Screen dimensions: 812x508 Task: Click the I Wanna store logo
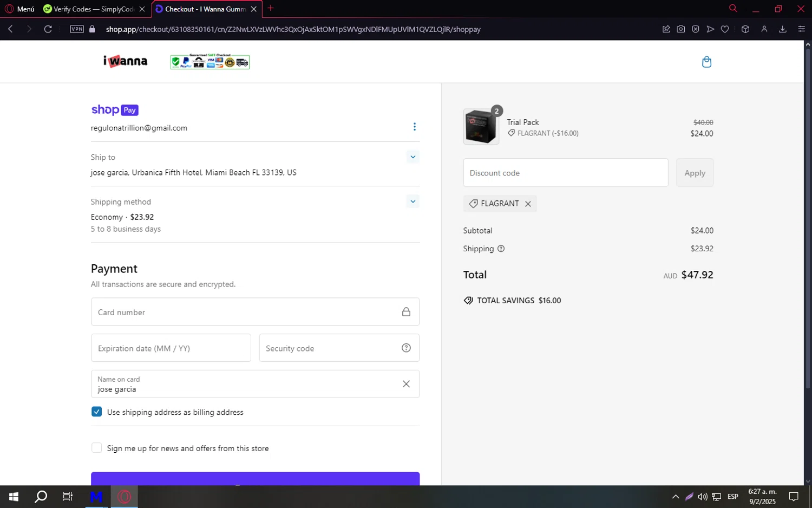click(x=125, y=61)
